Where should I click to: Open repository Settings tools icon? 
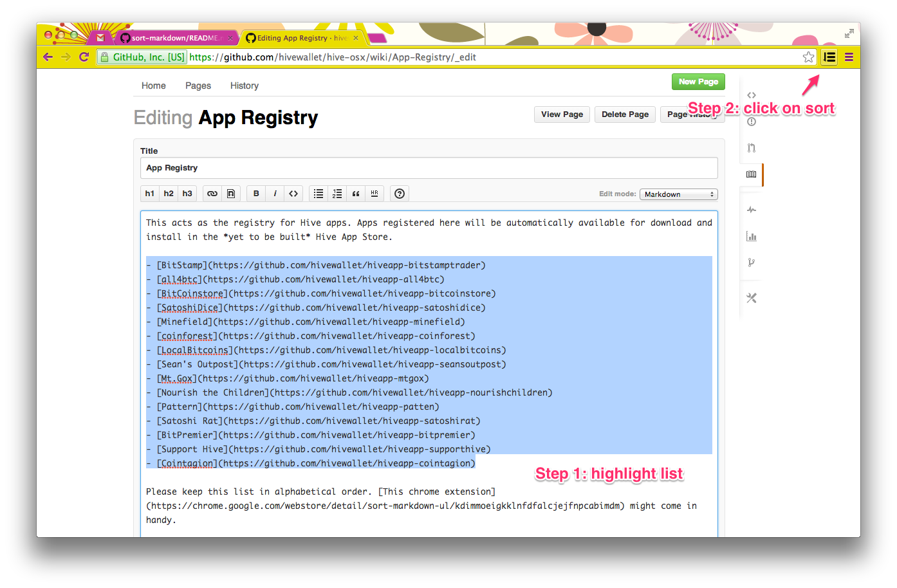(751, 298)
